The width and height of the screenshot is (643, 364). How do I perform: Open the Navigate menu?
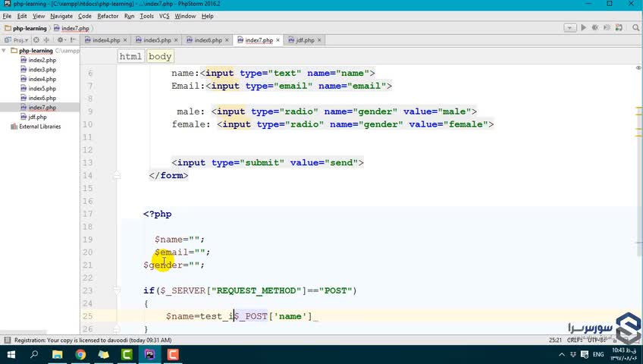coord(61,16)
